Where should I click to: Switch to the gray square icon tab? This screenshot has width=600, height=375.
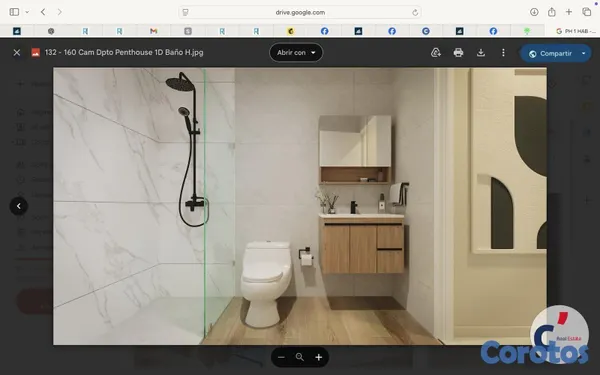[x=188, y=31]
